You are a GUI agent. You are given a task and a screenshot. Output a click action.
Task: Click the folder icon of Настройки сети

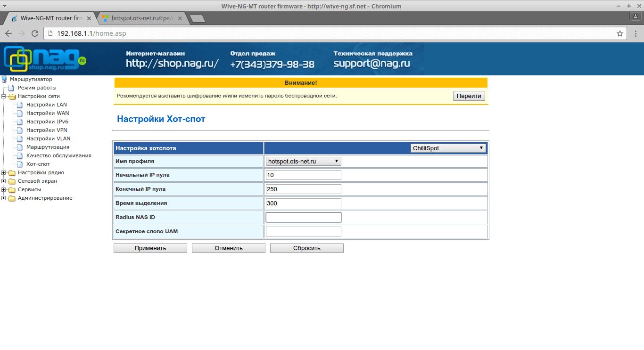[12, 96]
